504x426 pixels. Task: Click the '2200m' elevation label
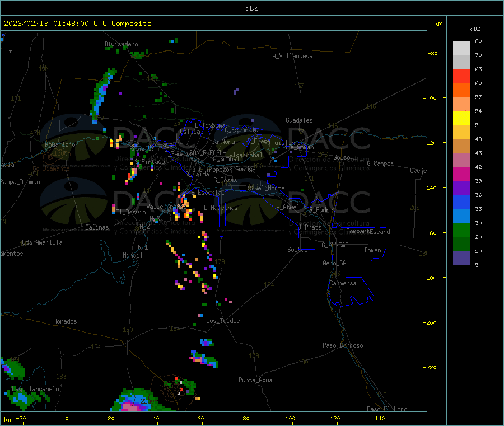(x=150, y=401)
